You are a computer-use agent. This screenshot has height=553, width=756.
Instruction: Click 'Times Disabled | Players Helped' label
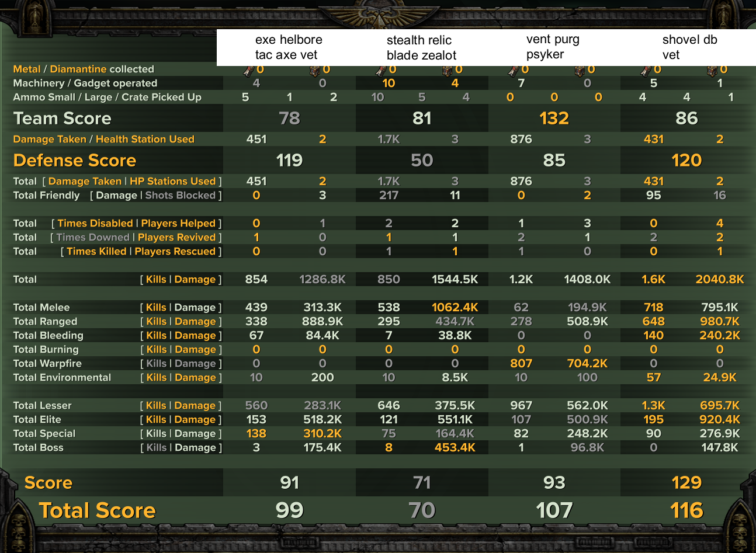point(137,223)
